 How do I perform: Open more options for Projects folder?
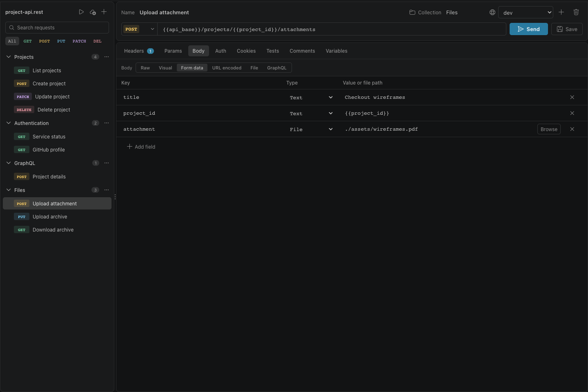(107, 57)
